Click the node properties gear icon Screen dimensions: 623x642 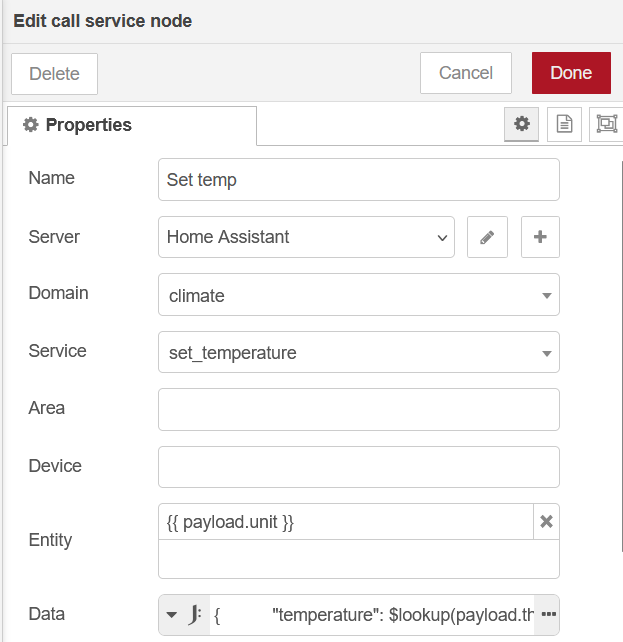point(521,124)
